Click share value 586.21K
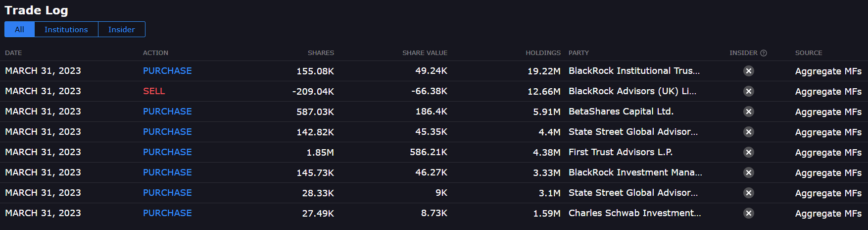 click(429, 152)
